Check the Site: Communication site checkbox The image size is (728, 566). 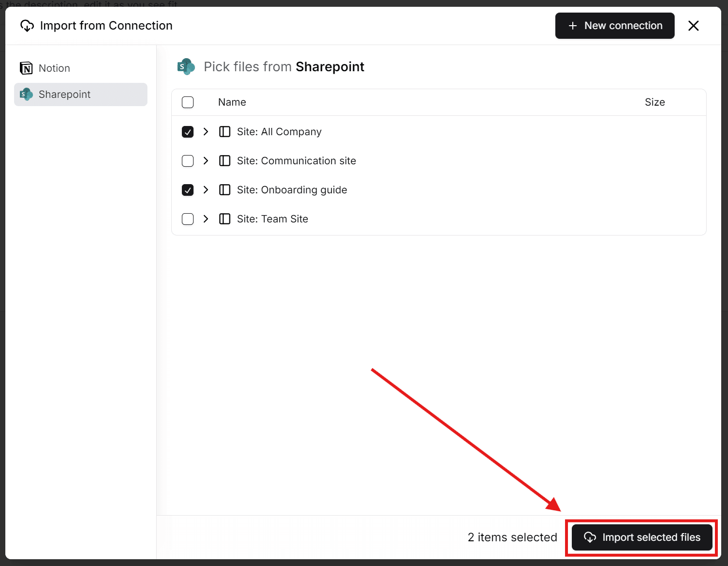[188, 161]
